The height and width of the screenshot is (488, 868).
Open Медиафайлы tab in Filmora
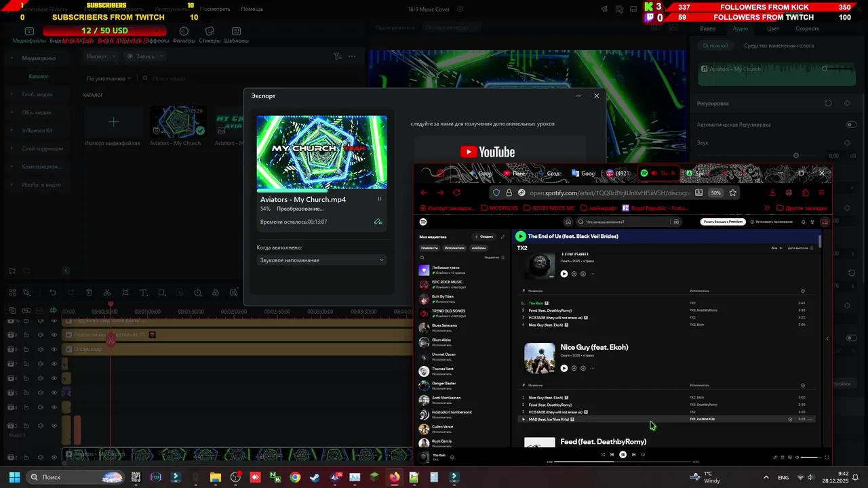[x=29, y=36]
